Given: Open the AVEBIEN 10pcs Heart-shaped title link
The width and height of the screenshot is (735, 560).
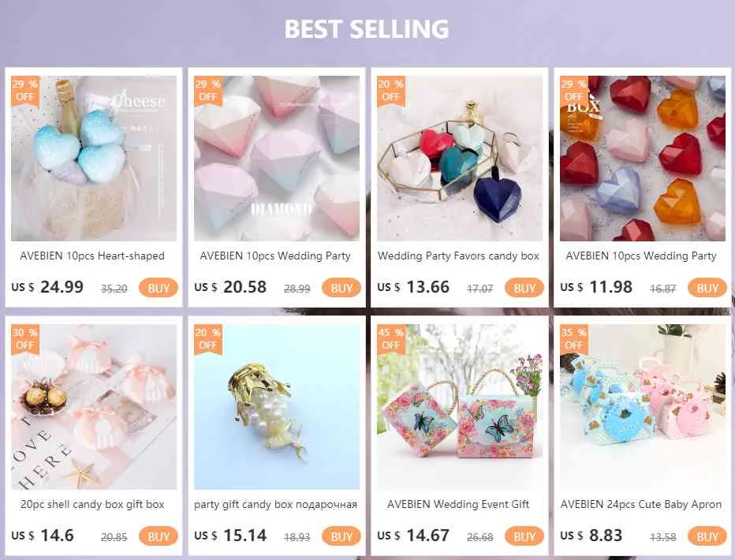Looking at the screenshot, I should 92,256.
